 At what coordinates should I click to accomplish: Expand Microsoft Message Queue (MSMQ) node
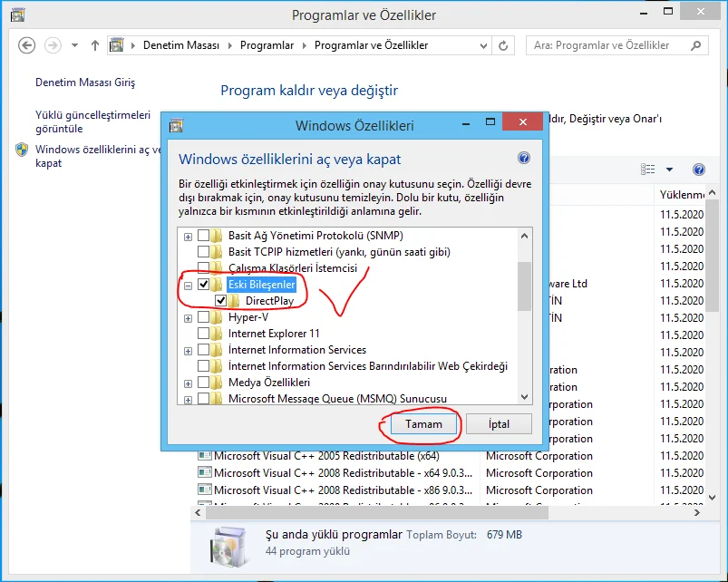point(188,400)
